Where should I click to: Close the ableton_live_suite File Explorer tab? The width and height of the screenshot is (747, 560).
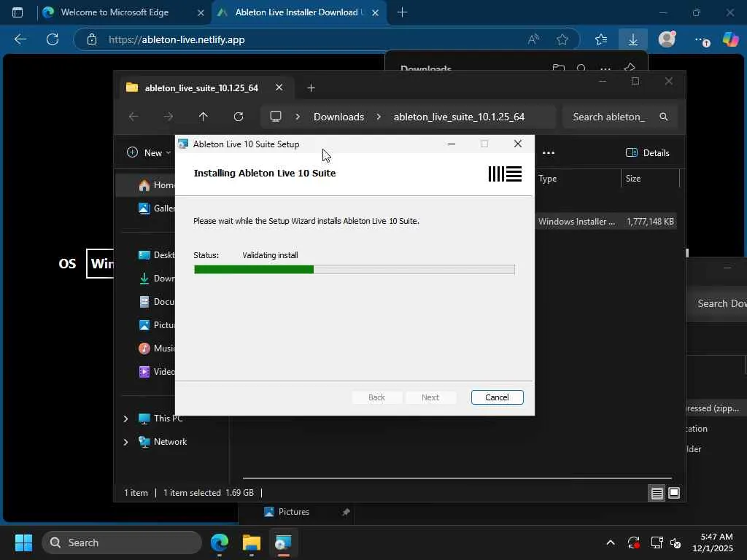click(279, 87)
